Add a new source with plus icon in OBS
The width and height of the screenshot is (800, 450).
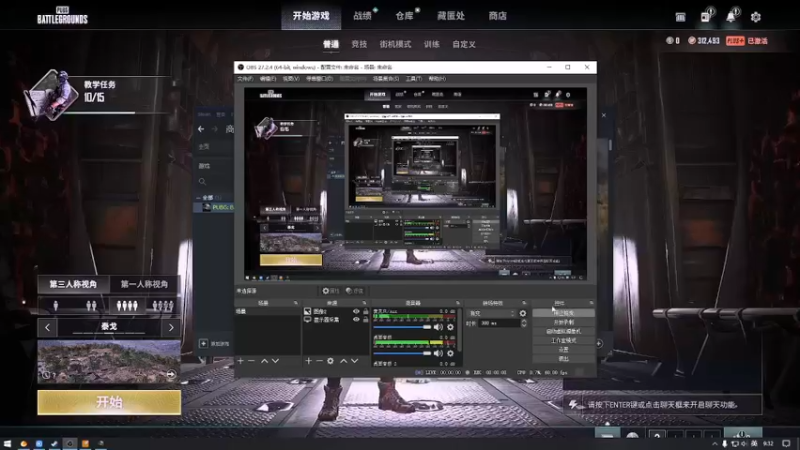308,361
